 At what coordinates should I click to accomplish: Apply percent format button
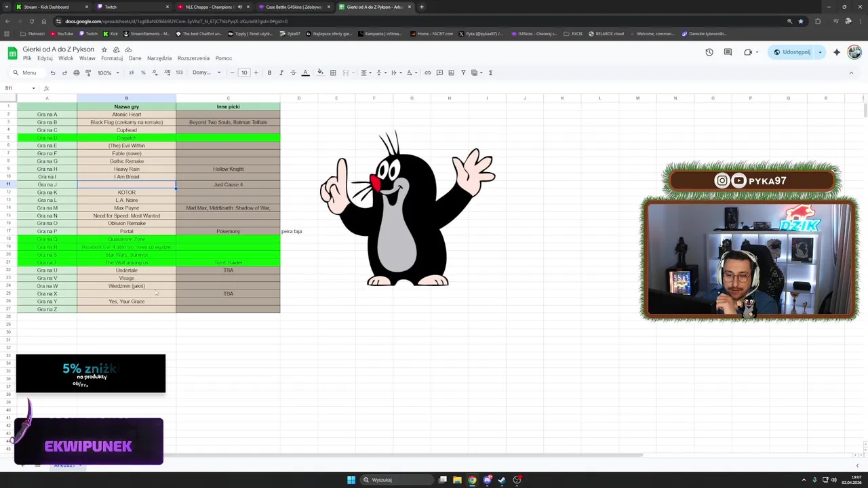[142, 73]
